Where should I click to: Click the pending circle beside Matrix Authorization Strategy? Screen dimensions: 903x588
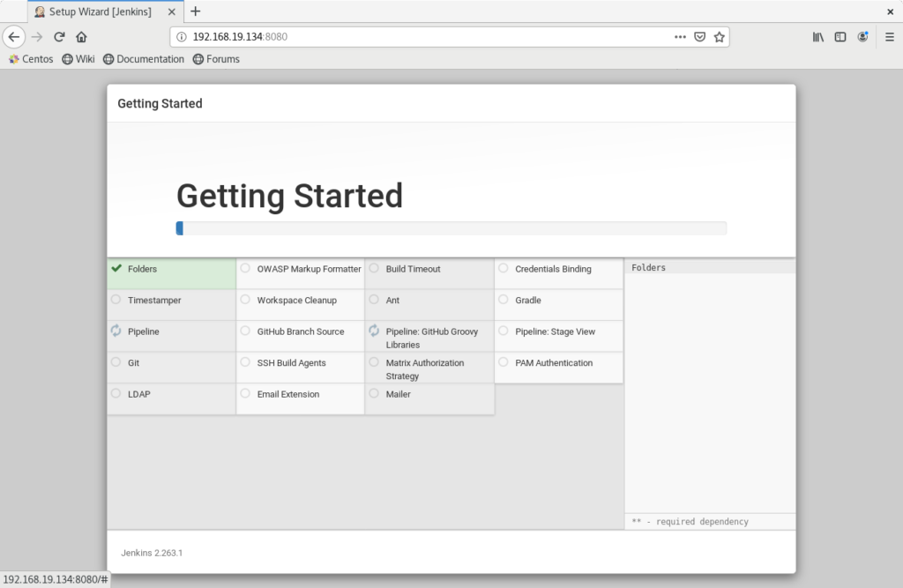click(x=374, y=362)
